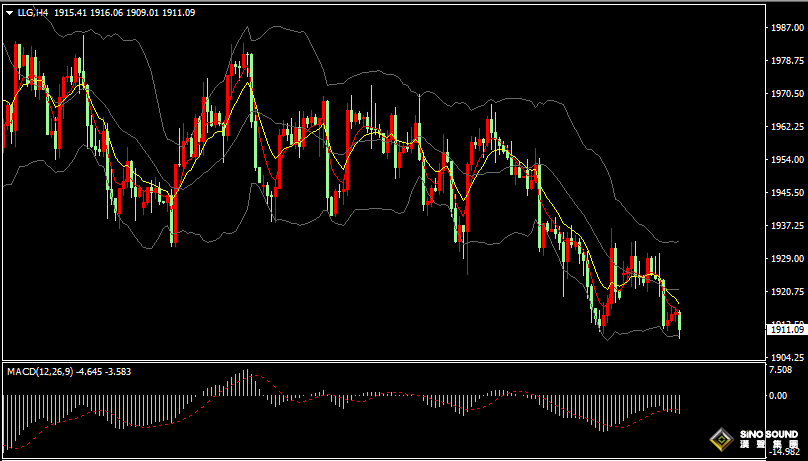This screenshot has height=461, width=808.
Task: Click the 1937.25 price axis label
Action: coord(783,226)
